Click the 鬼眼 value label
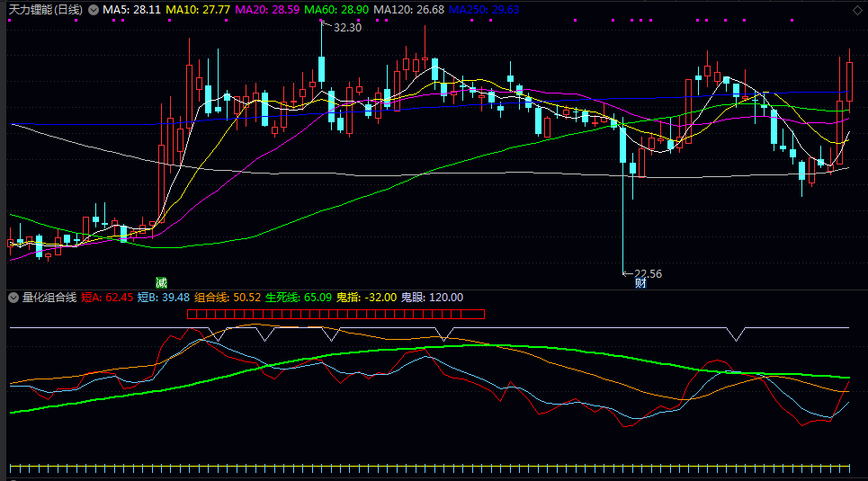868x481 pixels. click(x=432, y=297)
